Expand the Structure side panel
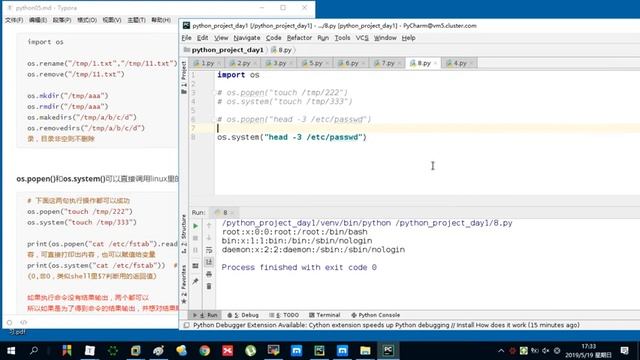Screen dimensions: 640x360 184,234
